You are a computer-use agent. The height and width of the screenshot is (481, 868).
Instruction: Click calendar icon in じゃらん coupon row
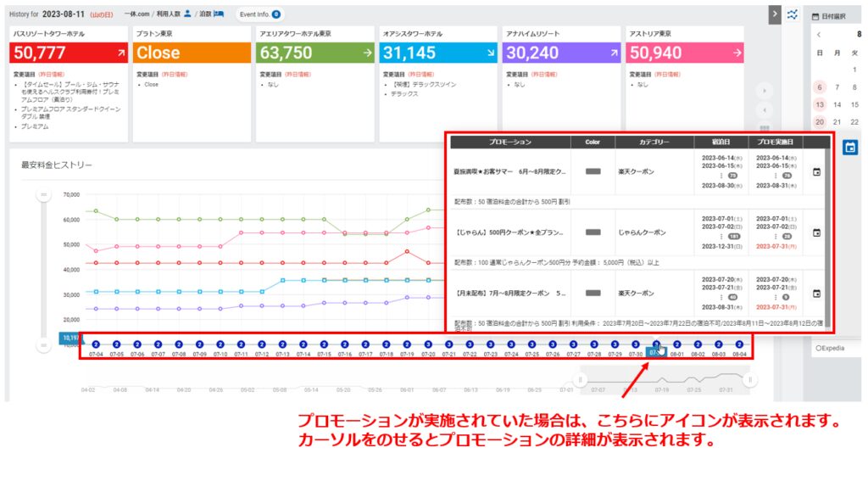(x=816, y=232)
